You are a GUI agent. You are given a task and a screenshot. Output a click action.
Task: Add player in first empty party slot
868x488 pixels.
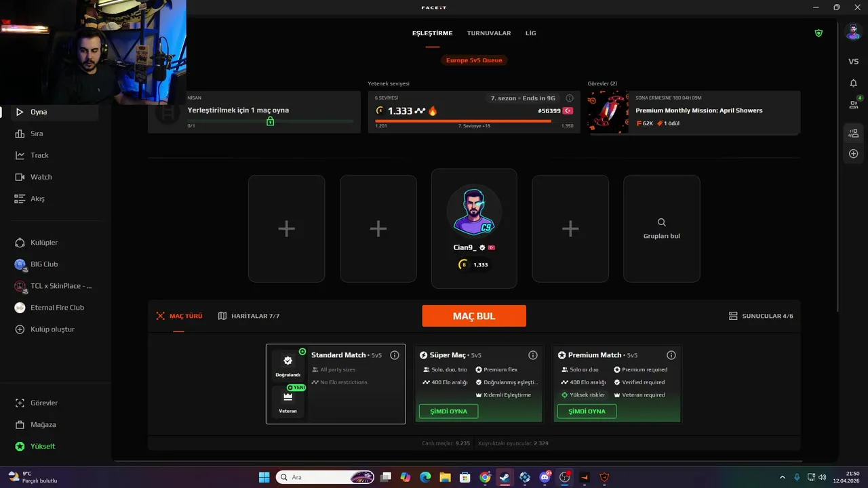286,228
